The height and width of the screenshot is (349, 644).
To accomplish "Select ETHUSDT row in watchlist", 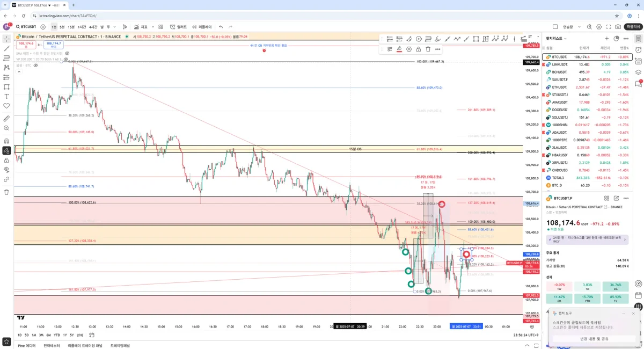I will [x=587, y=87].
